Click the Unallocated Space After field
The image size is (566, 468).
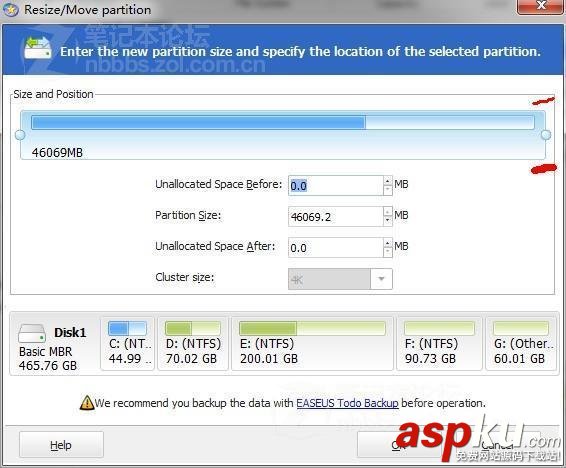coord(335,248)
